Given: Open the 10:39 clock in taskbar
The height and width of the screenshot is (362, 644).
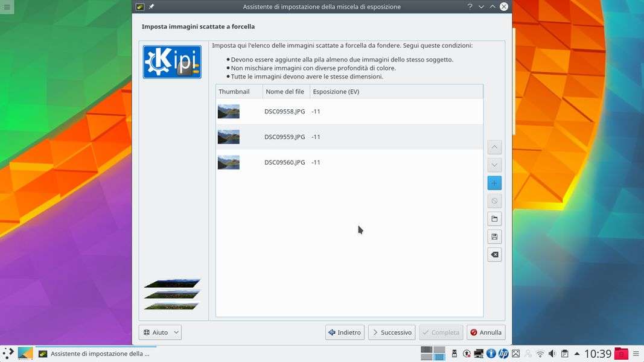Looking at the screenshot, I should point(598,354).
